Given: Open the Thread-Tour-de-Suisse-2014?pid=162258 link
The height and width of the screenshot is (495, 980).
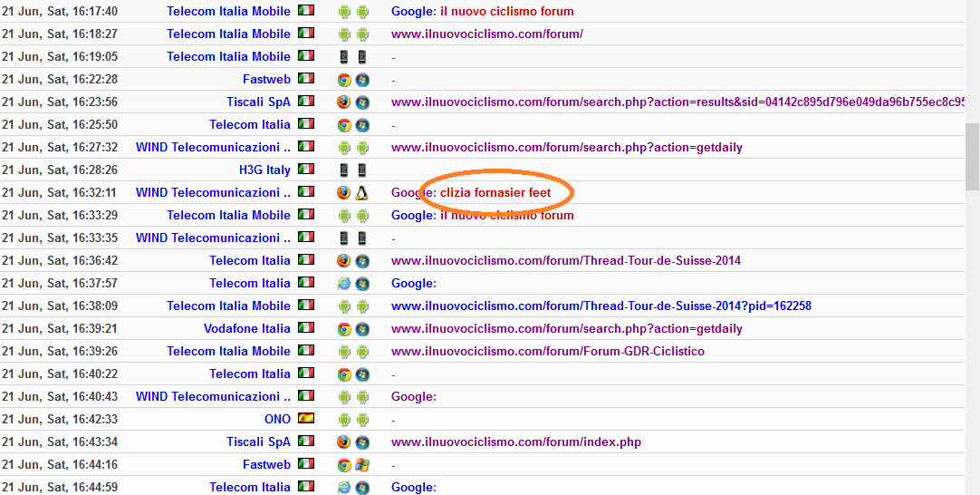Looking at the screenshot, I should (x=601, y=306).
